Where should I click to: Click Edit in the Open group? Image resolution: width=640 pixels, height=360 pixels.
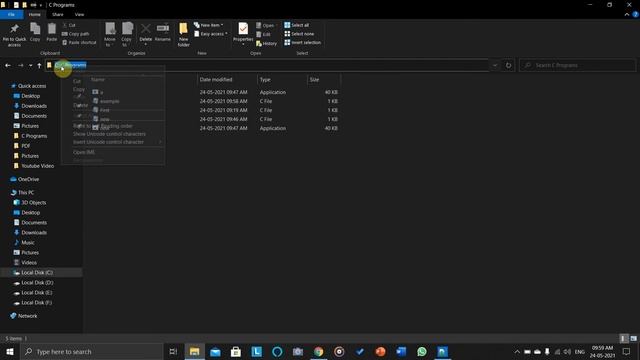[263, 34]
